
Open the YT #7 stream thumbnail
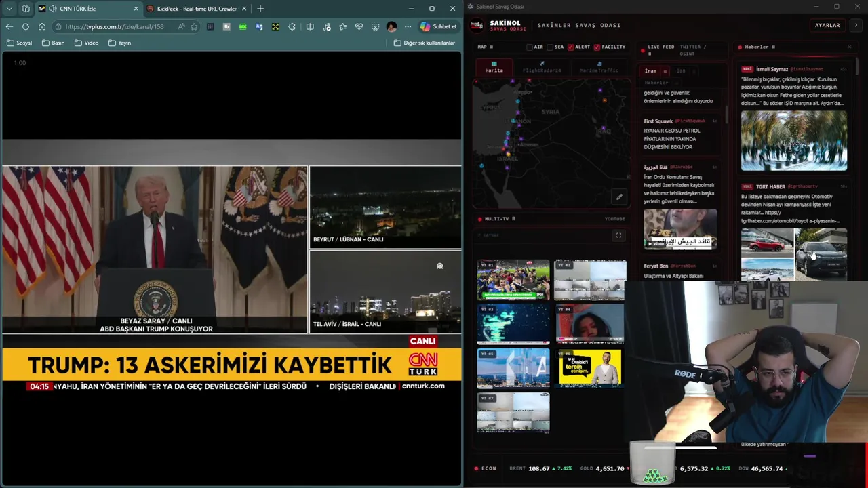coord(513,412)
